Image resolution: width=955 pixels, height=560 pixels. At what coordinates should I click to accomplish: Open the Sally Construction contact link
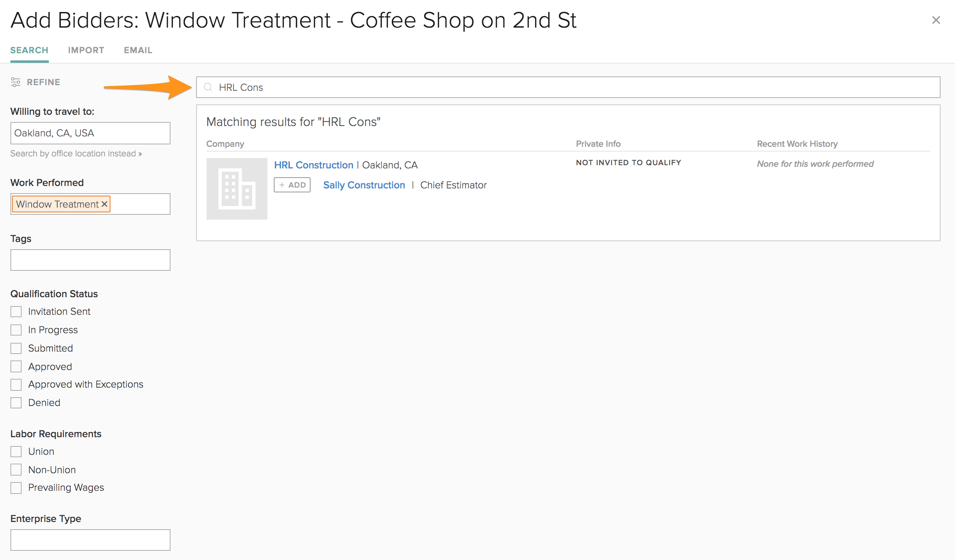click(364, 185)
